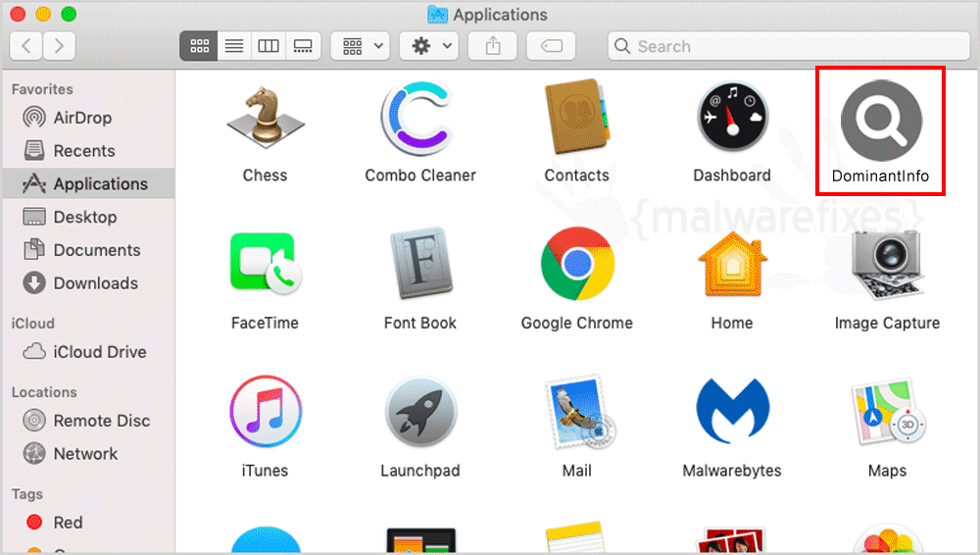Open Downloads in the sidebar
This screenshot has height=555, width=980.
click(88, 283)
